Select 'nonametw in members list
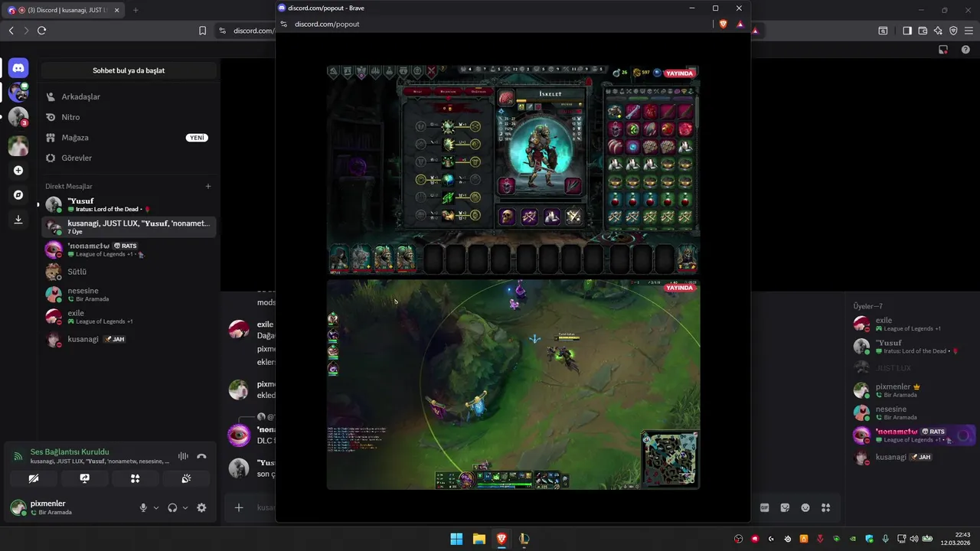This screenshot has height=551, width=980. pyautogui.click(x=913, y=435)
